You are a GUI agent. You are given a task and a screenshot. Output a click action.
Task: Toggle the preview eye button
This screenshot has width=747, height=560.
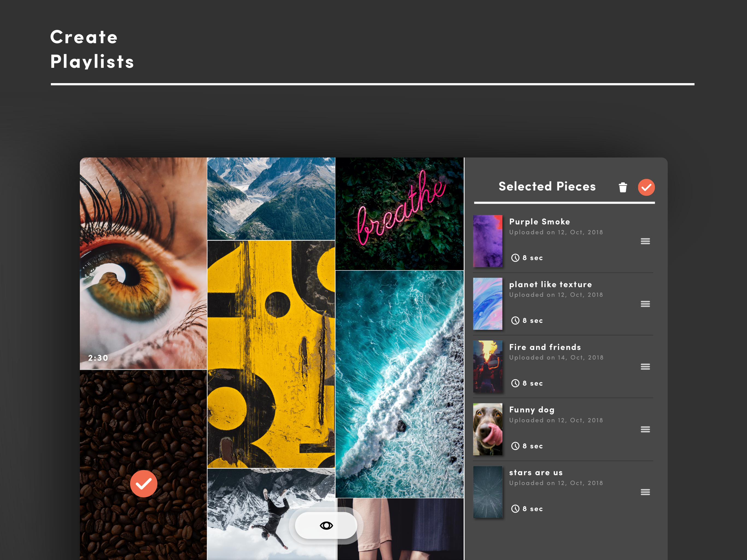[x=326, y=526]
